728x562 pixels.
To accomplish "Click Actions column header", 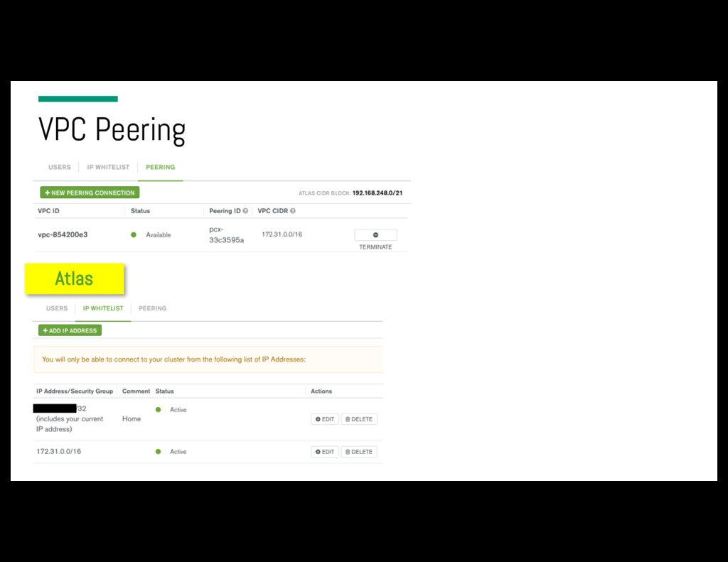I will pyautogui.click(x=321, y=391).
